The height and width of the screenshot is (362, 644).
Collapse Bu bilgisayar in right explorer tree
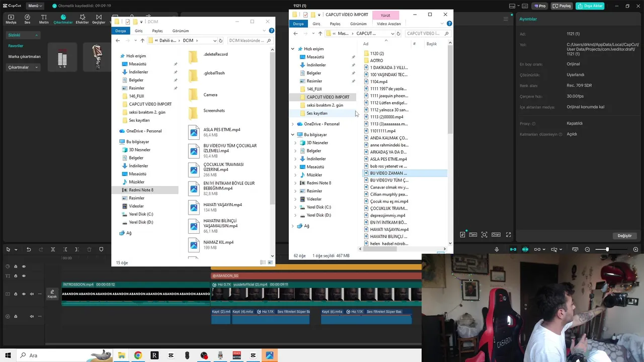(x=293, y=135)
